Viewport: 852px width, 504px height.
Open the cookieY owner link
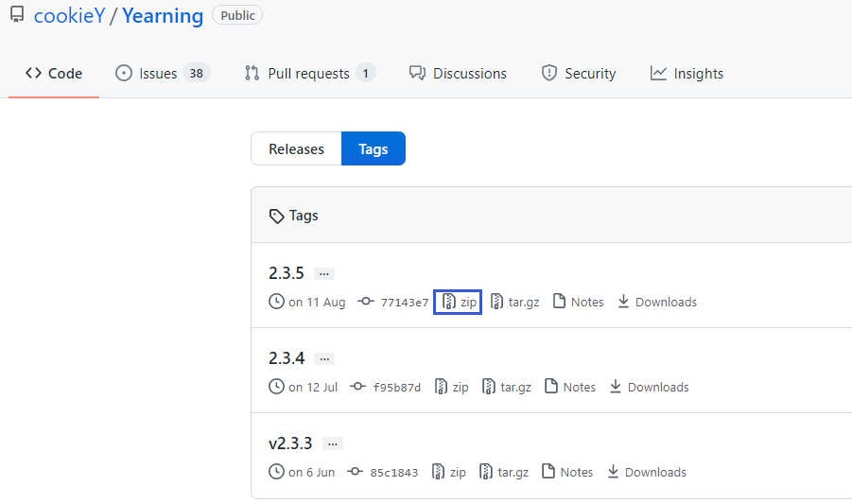coord(70,16)
